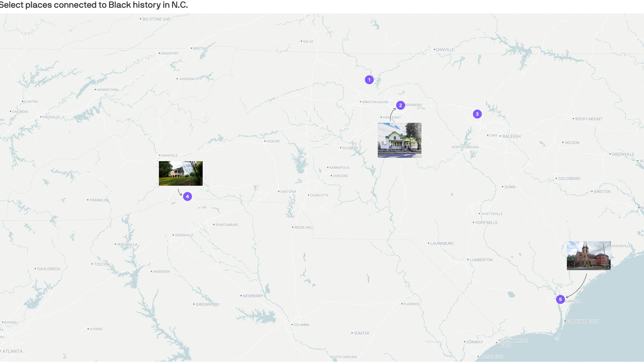Click the SALISBURY city label
The width and height of the screenshot is (644, 362).
[x=350, y=148]
